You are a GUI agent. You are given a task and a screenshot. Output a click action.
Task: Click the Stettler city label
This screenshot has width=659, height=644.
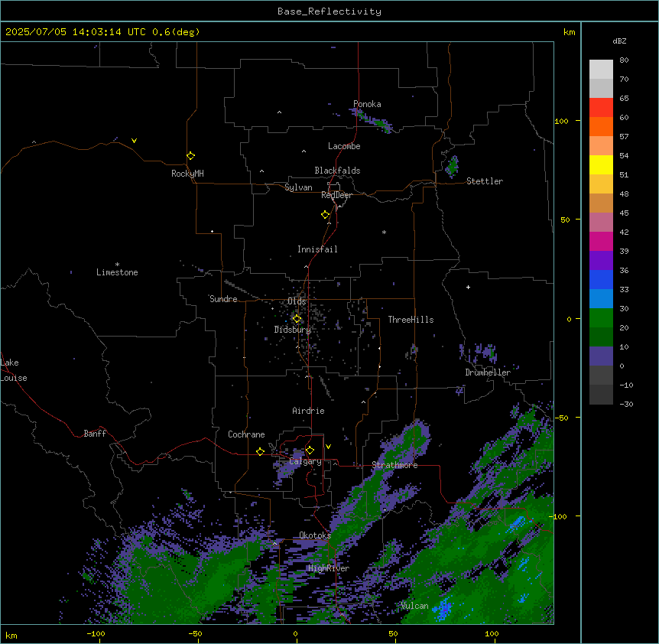coord(485,181)
